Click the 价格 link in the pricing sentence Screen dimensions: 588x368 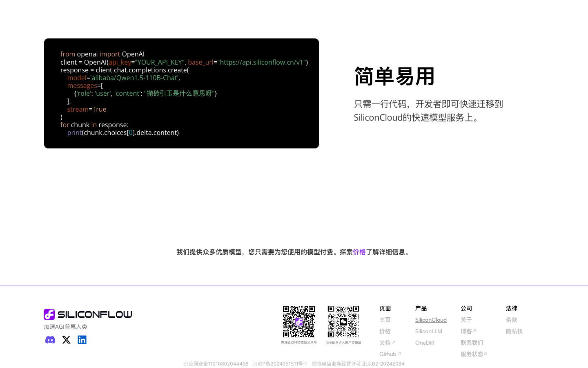pyautogui.click(x=360, y=252)
